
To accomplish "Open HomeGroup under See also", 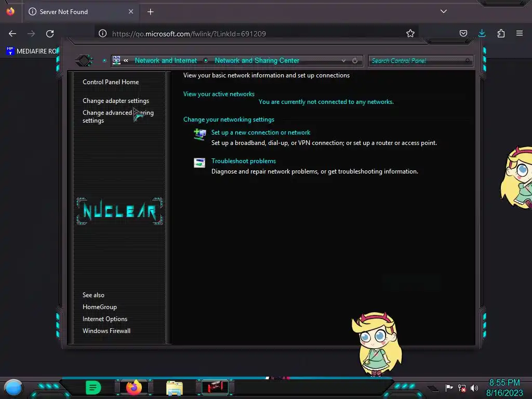I will pyautogui.click(x=99, y=307).
